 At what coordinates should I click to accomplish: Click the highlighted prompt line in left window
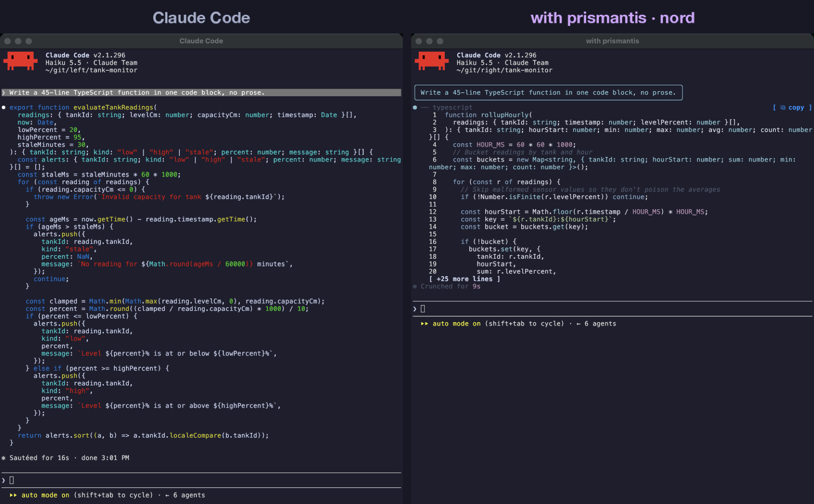(x=201, y=93)
